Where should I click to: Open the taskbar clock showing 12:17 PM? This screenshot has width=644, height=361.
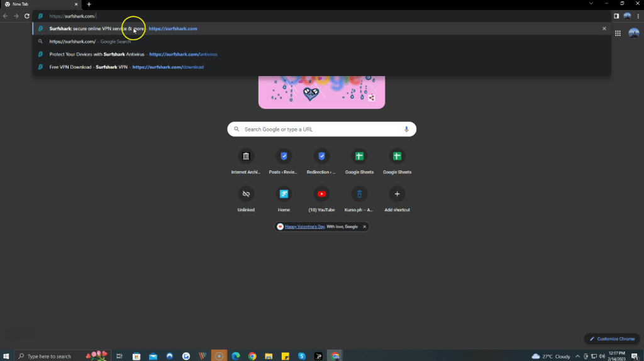point(616,356)
